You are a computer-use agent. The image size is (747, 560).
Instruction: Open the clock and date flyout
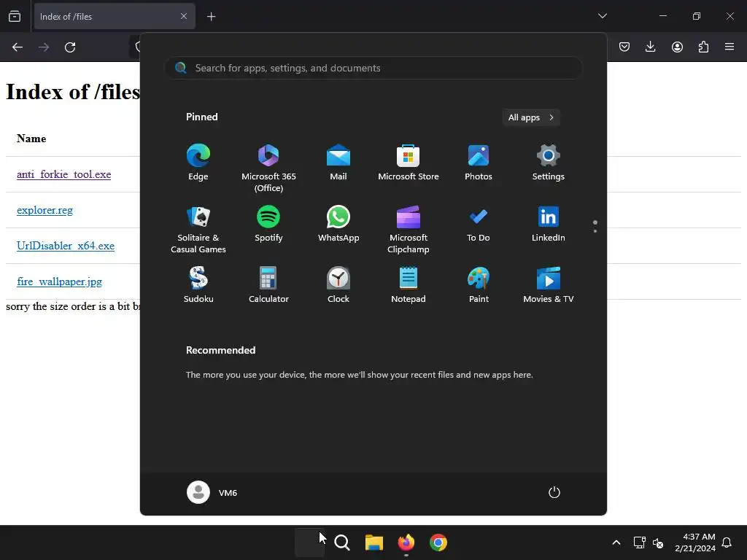click(694, 542)
